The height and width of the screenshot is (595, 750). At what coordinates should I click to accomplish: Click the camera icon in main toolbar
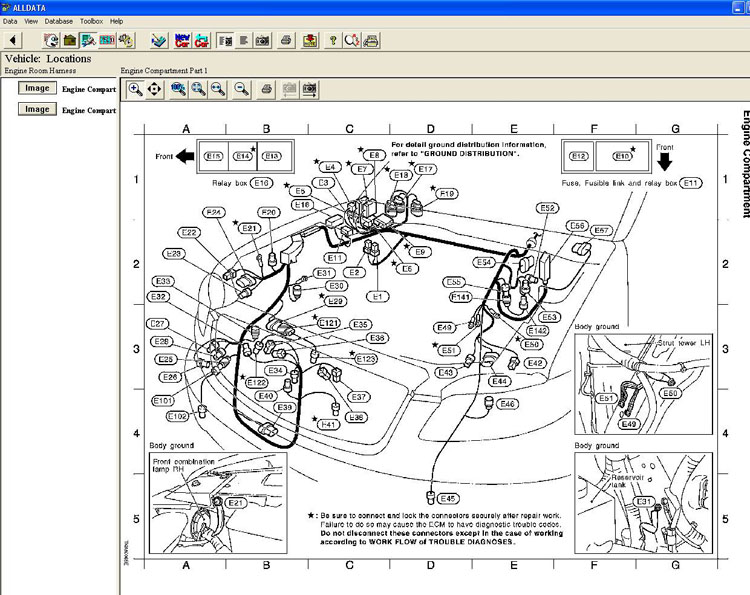pos(262,41)
